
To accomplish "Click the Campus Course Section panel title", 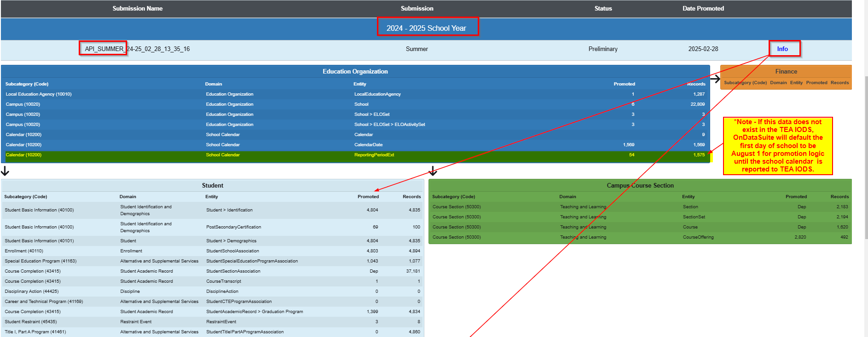I will coord(640,185).
